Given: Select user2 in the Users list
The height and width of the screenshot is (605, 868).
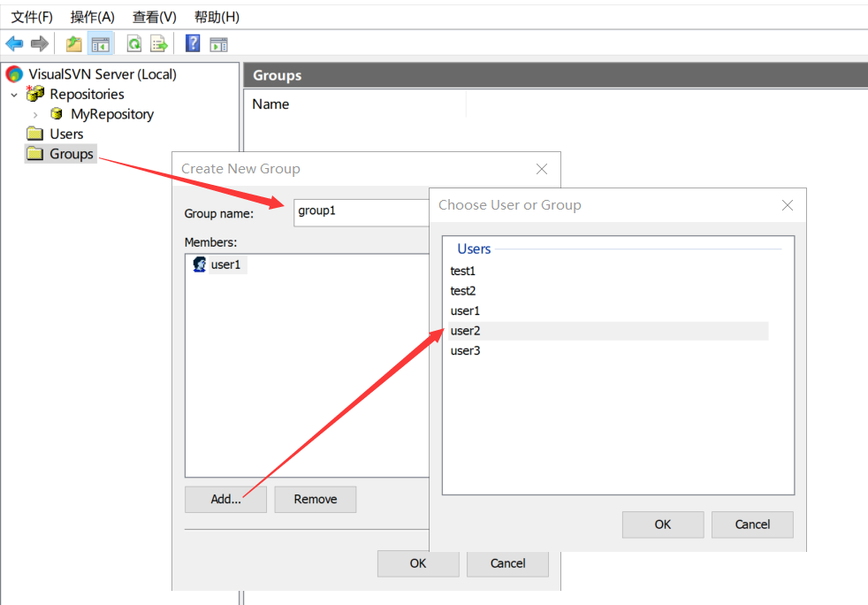Looking at the screenshot, I should click(608, 331).
